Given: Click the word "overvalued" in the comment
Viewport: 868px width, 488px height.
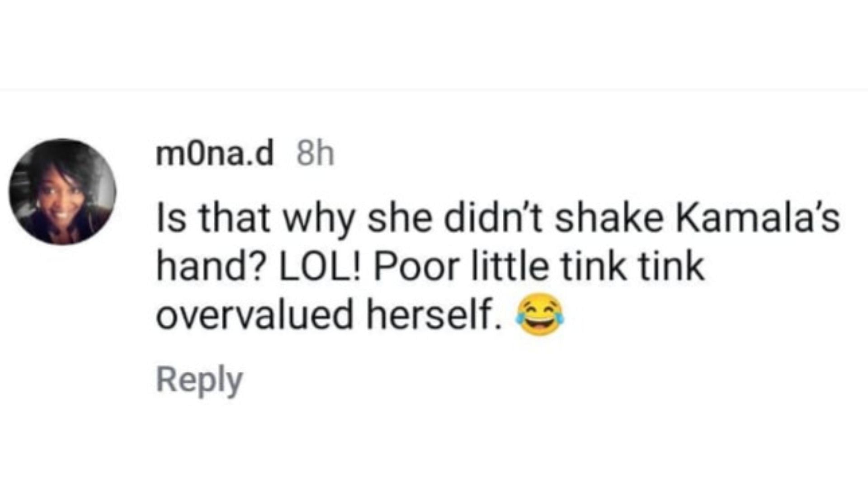Looking at the screenshot, I should click(255, 315).
